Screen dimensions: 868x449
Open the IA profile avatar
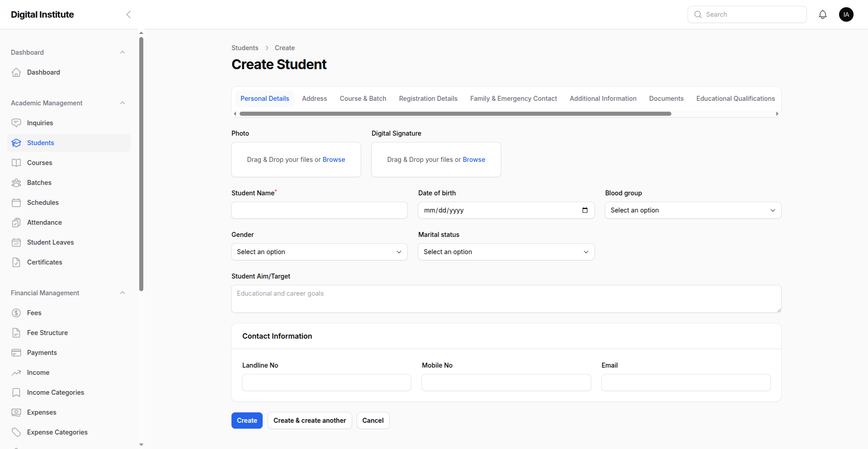(x=846, y=14)
